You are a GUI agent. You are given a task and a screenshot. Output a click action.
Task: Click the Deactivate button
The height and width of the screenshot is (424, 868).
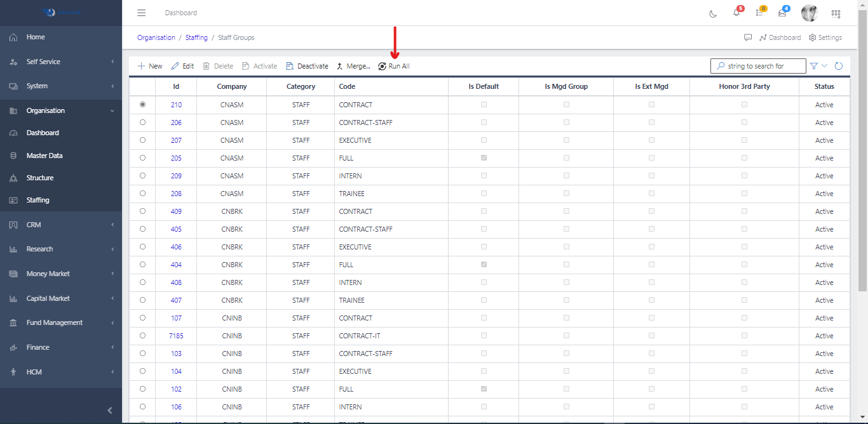coord(307,66)
